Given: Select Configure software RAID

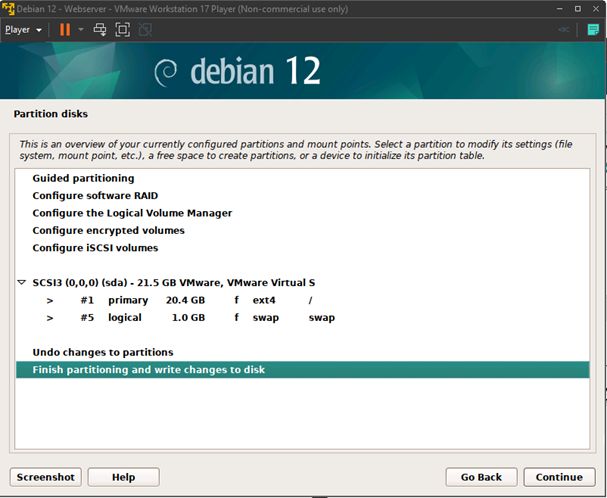Looking at the screenshot, I should click(95, 196).
